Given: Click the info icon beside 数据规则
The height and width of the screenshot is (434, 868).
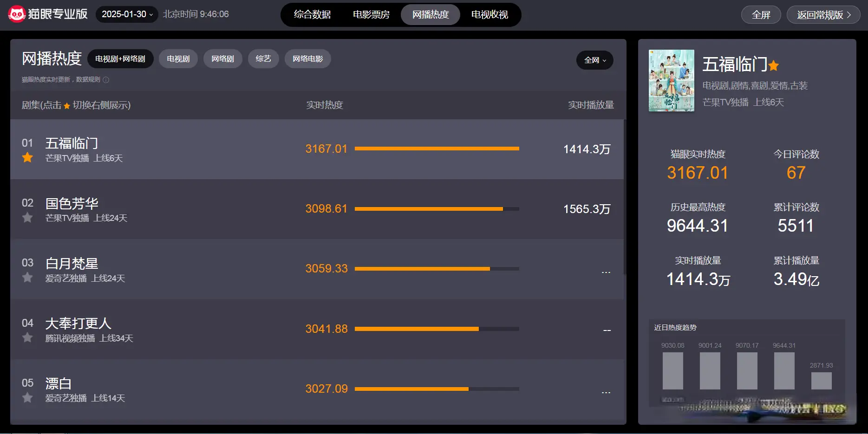Looking at the screenshot, I should pyautogui.click(x=106, y=80).
